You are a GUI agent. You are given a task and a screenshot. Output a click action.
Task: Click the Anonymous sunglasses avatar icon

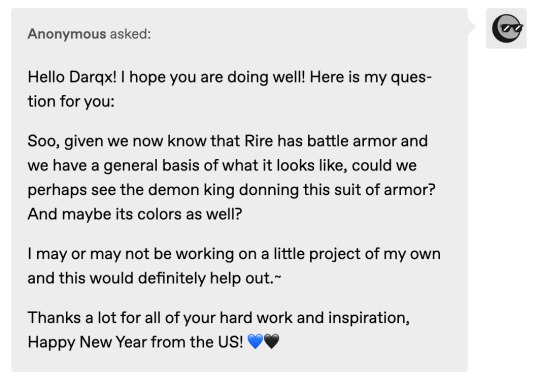click(506, 28)
